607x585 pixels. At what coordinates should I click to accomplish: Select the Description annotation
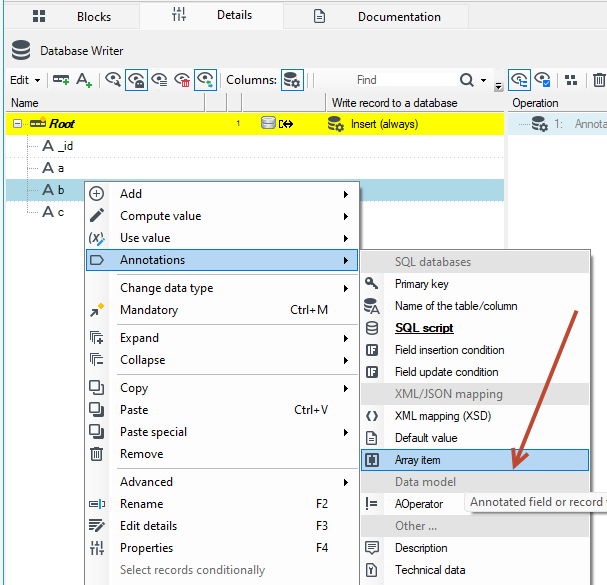point(475,548)
